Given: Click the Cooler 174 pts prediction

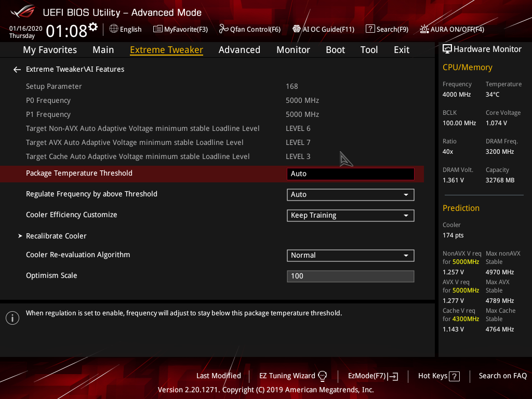Looking at the screenshot, I should pyautogui.click(x=453, y=235).
